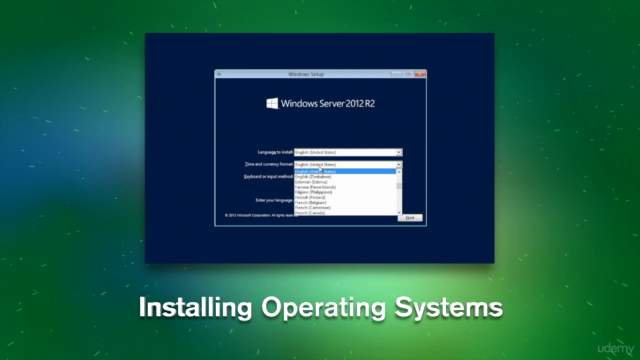This screenshot has width=640, height=360.
Task: Click the Next button
Action: pos(410,218)
